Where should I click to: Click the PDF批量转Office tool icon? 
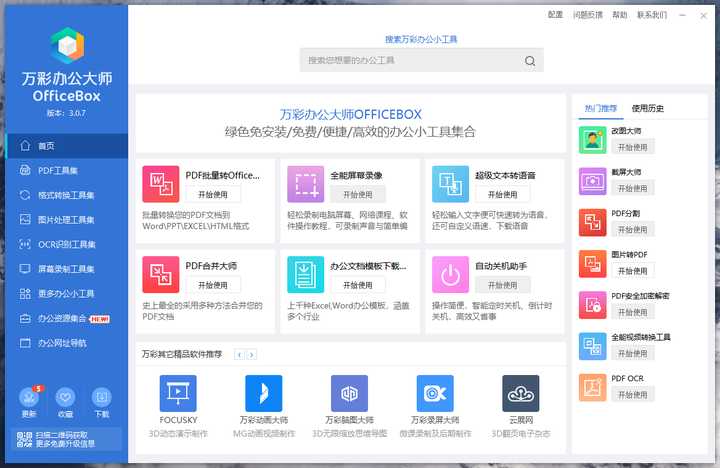(x=161, y=185)
